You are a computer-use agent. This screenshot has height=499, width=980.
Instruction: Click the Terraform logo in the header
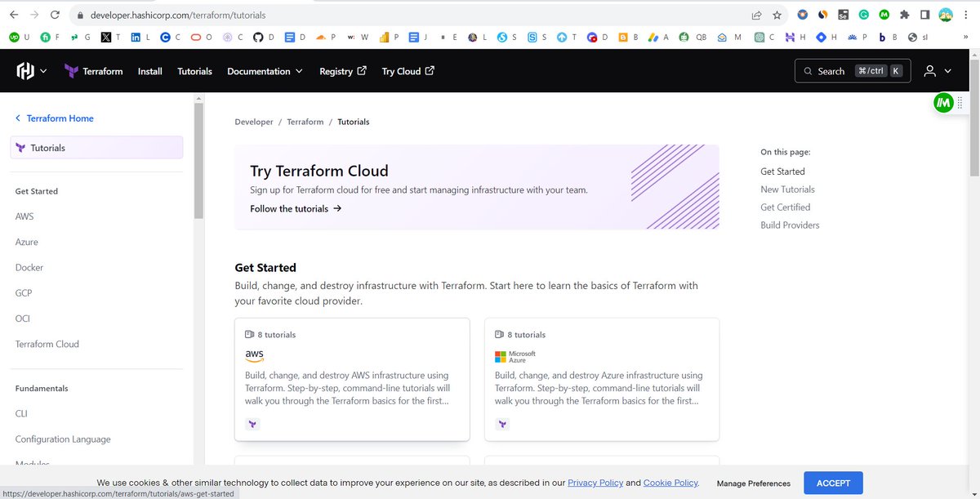tap(93, 71)
